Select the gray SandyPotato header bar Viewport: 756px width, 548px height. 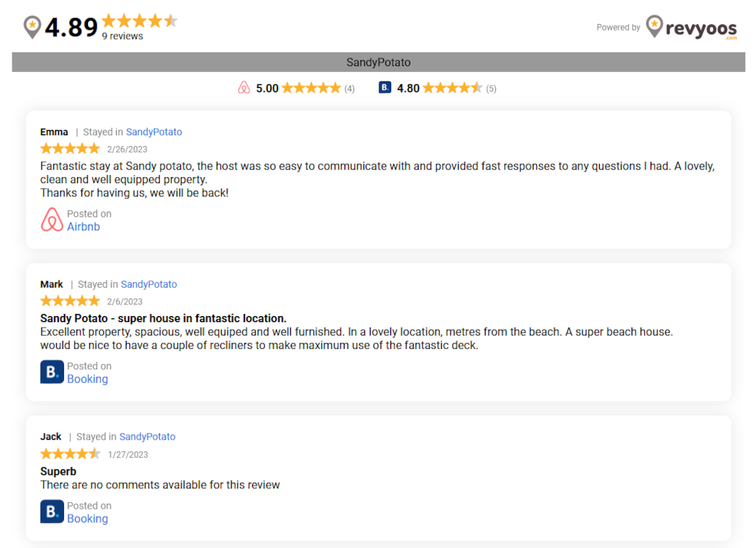pos(379,63)
